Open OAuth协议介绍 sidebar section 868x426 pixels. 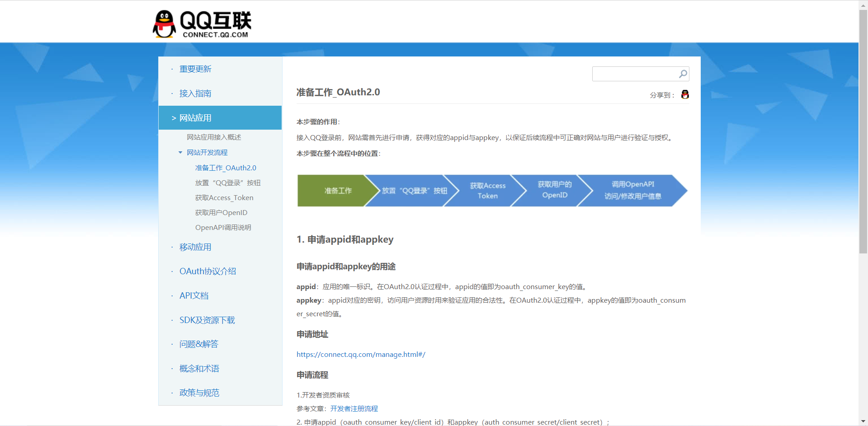[x=208, y=272]
